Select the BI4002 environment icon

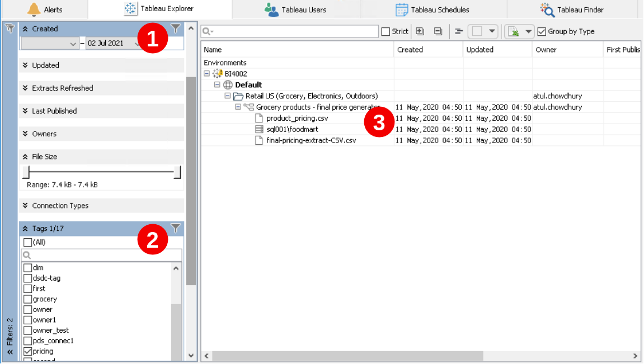click(x=217, y=74)
